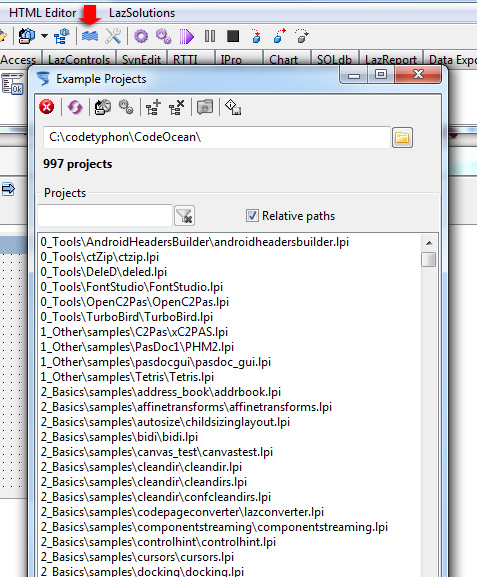477x577 pixels.
Task: Open the dropdown arrow next to the units icon
Action: pyautogui.click(x=44, y=36)
